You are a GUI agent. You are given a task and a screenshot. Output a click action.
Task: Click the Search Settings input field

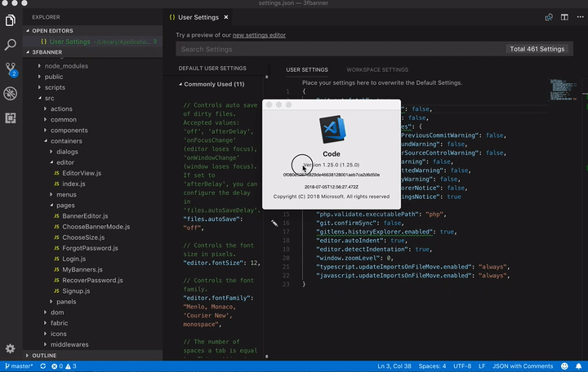tap(340, 49)
